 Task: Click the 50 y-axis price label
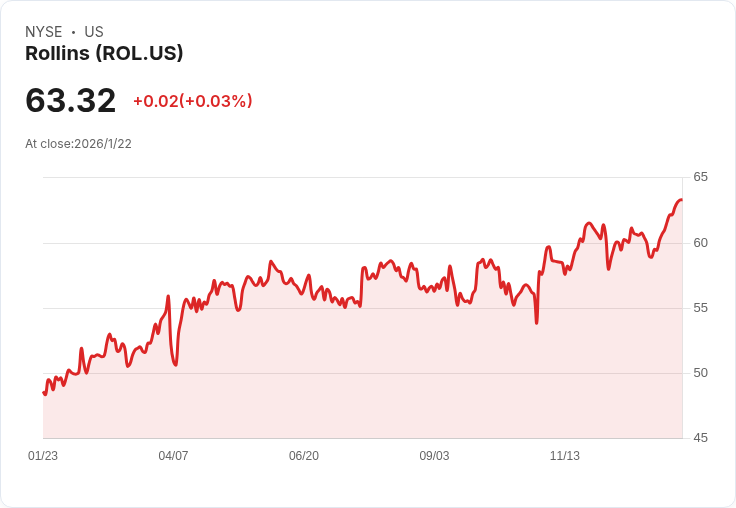tap(700, 373)
